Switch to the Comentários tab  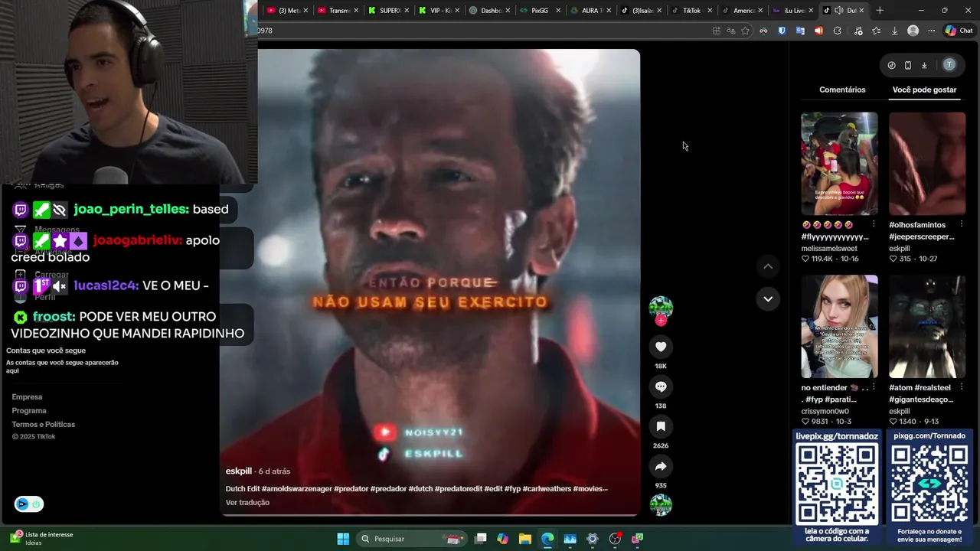pos(842,90)
